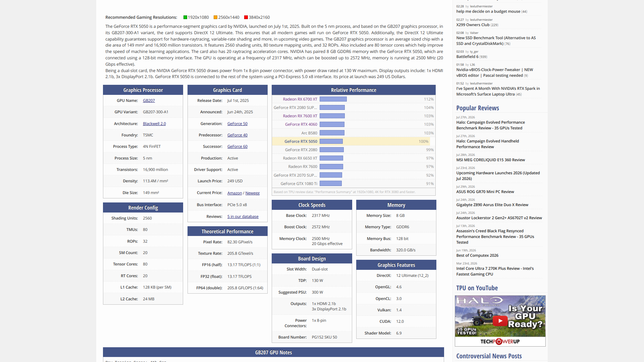
Task: Open the GeForce 40 predecessor link
Action: [x=237, y=135]
